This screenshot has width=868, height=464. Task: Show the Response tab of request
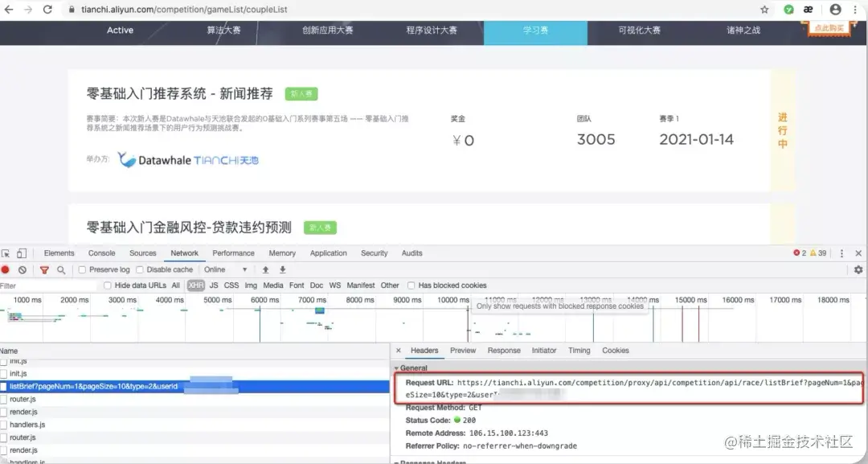[x=504, y=351]
